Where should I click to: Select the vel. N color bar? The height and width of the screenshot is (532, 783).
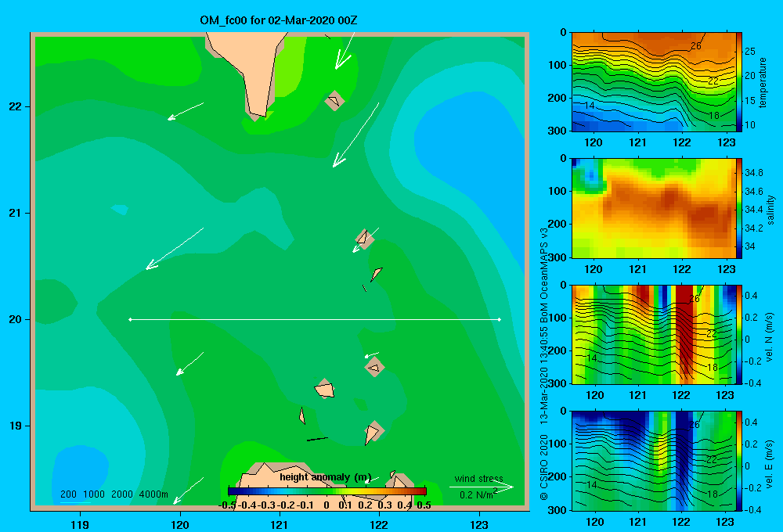click(x=739, y=334)
